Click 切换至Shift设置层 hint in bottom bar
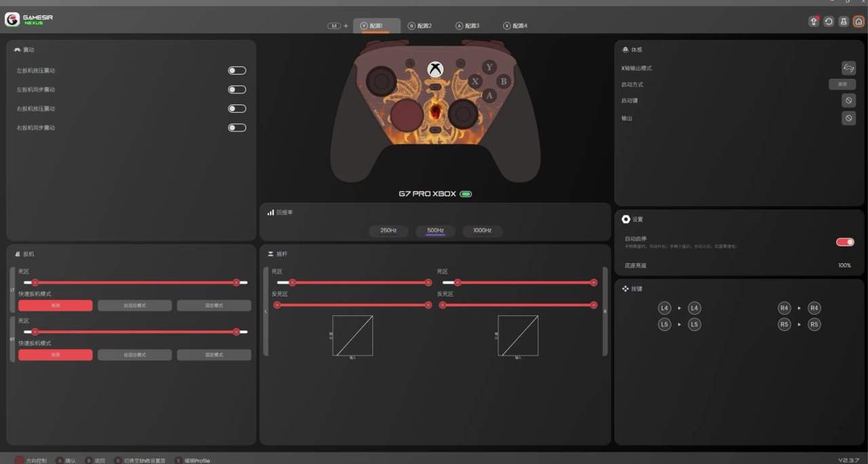 click(x=138, y=461)
